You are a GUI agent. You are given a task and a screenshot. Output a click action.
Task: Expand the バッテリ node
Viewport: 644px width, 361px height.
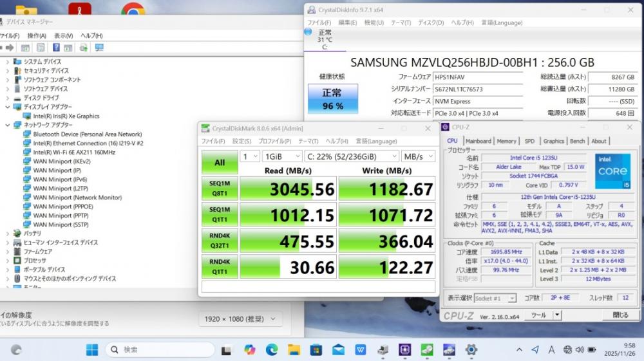coord(7,234)
